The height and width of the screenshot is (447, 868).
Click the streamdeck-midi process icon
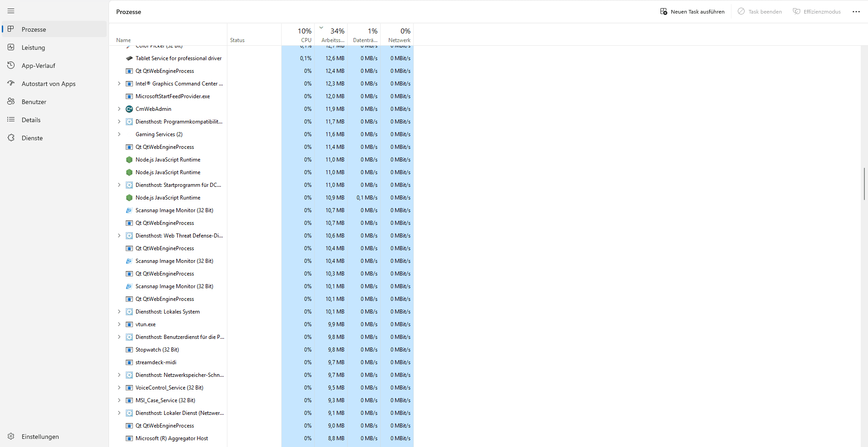point(129,362)
